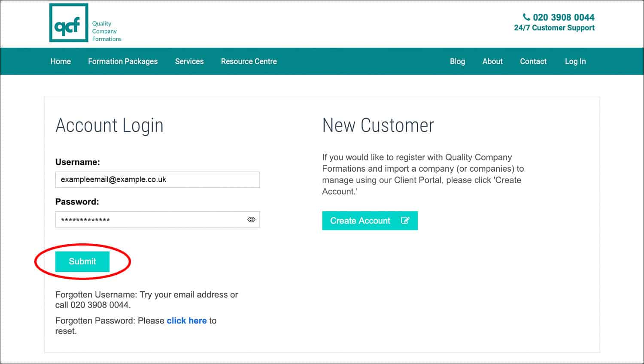The image size is (644, 364).
Task: Click the Quality Company Formations logo text
Action: tap(106, 31)
